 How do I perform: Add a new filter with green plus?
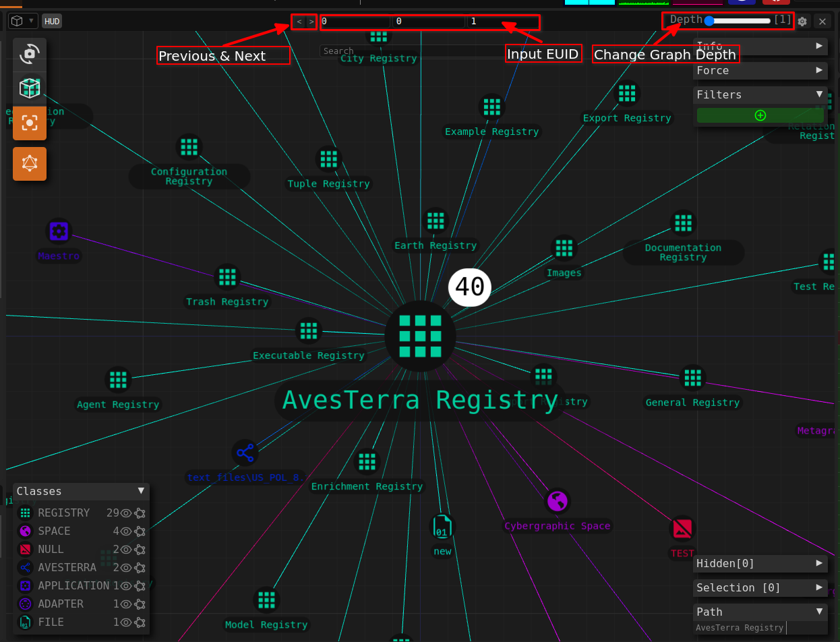[760, 116]
